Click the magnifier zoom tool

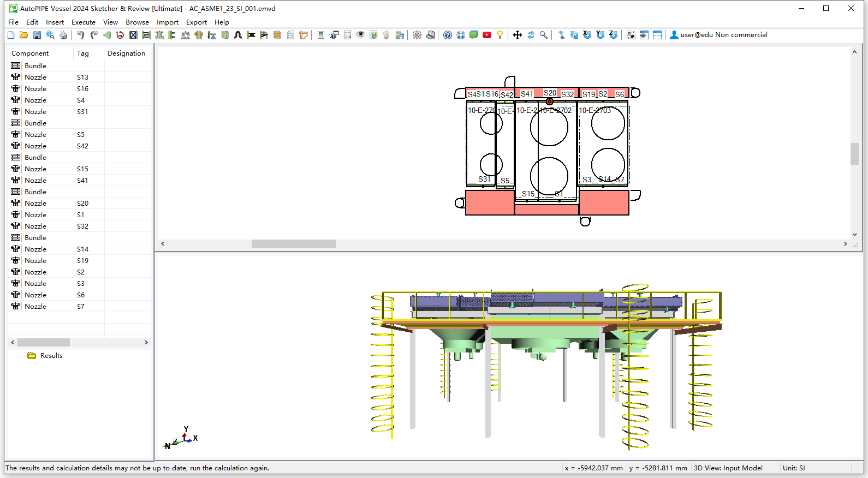(544, 35)
